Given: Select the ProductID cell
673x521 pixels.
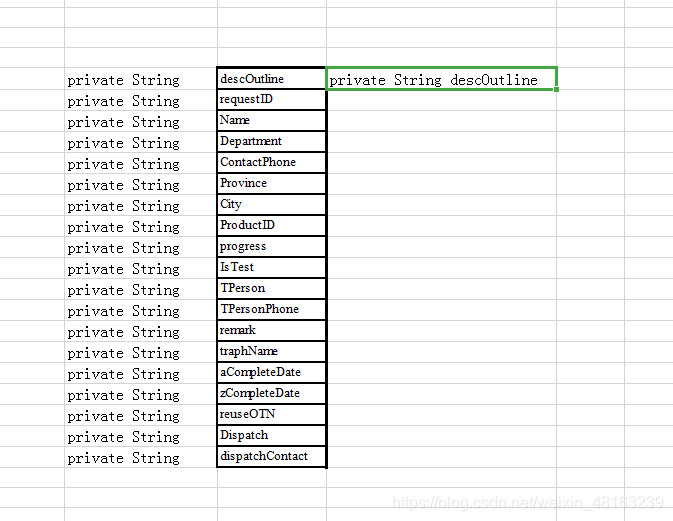Looking at the screenshot, I should pyautogui.click(x=271, y=226).
